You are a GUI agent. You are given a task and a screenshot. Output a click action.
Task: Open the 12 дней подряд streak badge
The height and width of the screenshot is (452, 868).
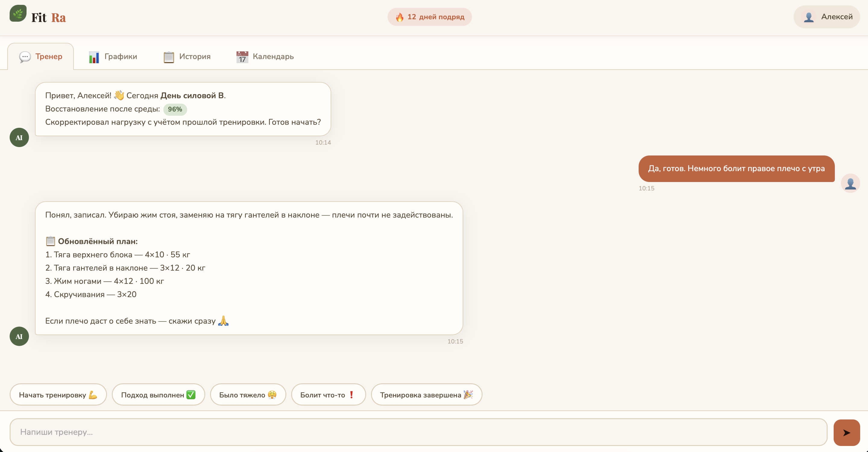pos(429,17)
